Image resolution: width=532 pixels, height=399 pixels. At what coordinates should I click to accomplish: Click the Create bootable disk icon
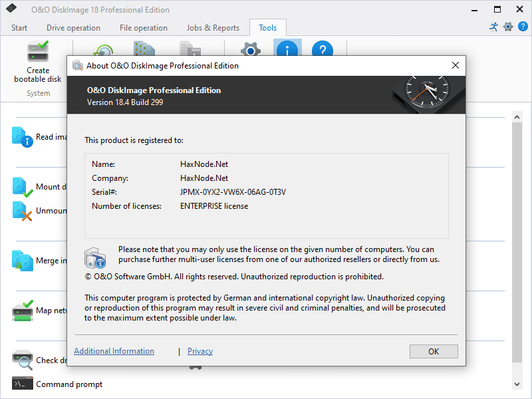38,51
